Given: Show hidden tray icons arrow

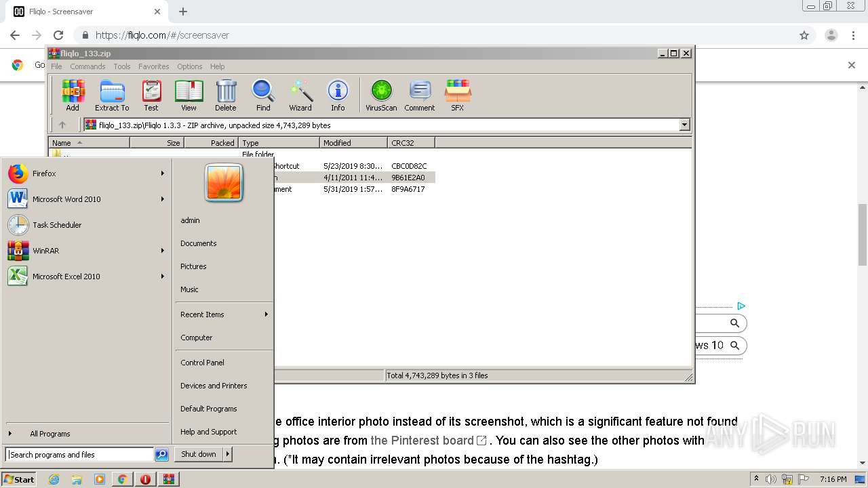Looking at the screenshot, I should click(x=757, y=479).
